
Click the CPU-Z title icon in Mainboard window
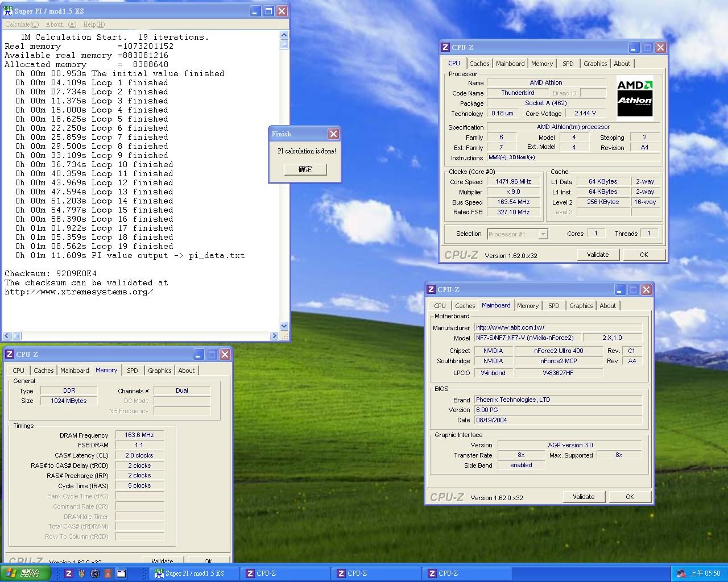(431, 289)
